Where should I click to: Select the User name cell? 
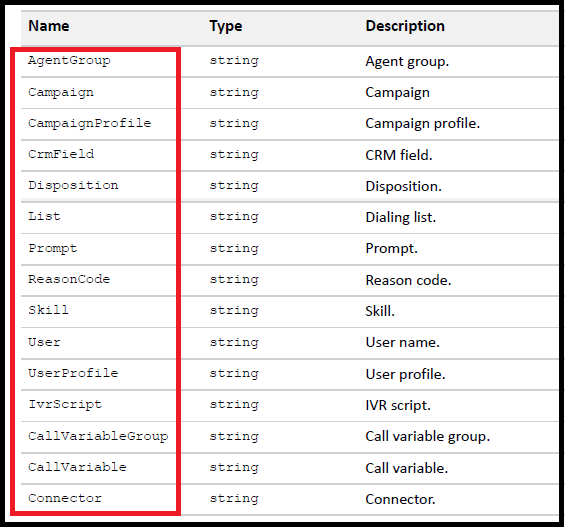pyautogui.click(x=44, y=342)
